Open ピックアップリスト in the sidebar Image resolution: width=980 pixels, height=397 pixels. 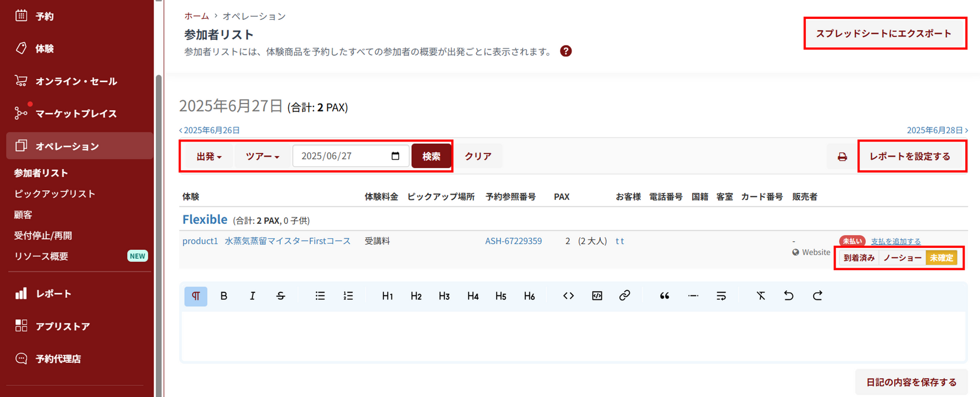55,194
